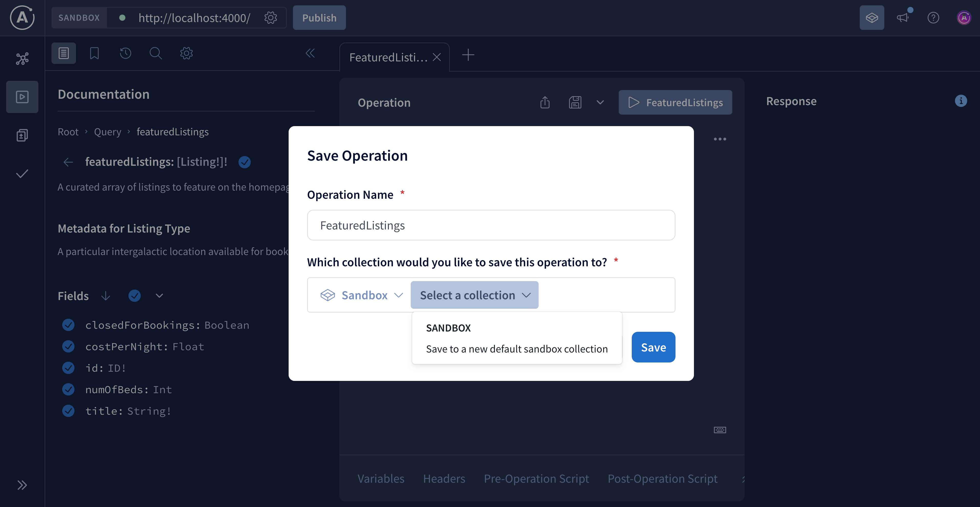Viewport: 980px width, 507px height.
Task: Click the share operation icon
Action: pos(545,102)
